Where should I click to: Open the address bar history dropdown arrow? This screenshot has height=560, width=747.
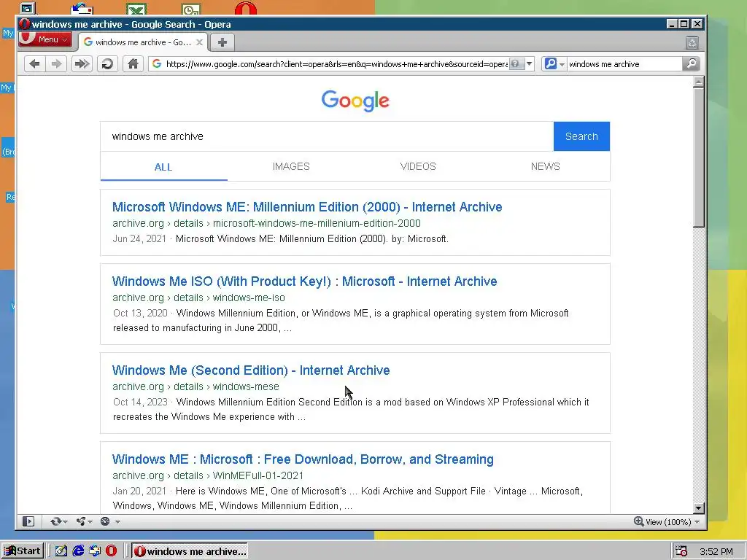530,64
